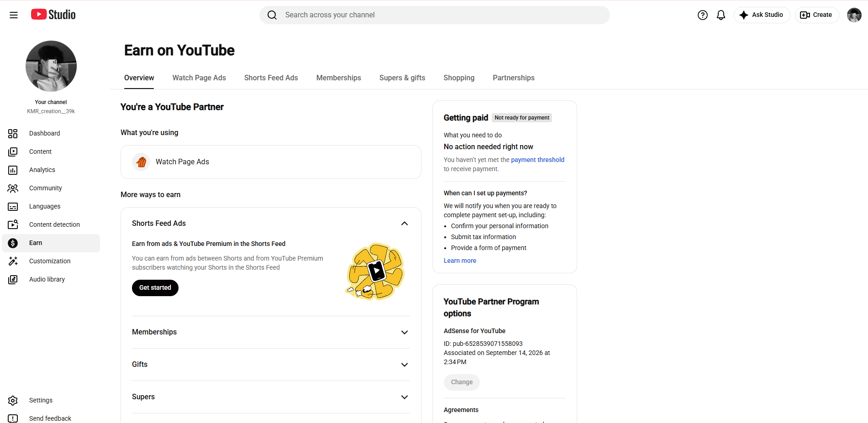This screenshot has height=423, width=868.
Task: Expand the Gifts section chevron
Action: (405, 365)
